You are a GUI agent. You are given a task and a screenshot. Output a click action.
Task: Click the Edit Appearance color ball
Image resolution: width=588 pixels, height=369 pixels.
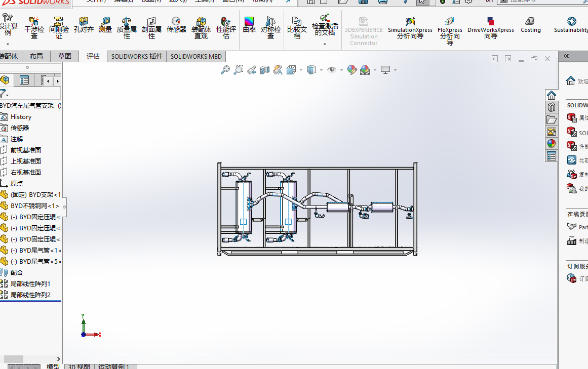click(352, 70)
